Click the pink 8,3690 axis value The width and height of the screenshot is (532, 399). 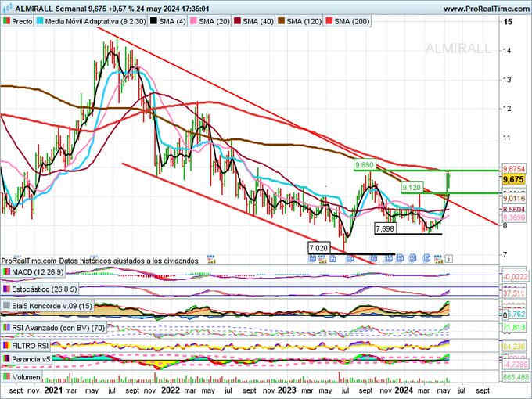pos(514,217)
